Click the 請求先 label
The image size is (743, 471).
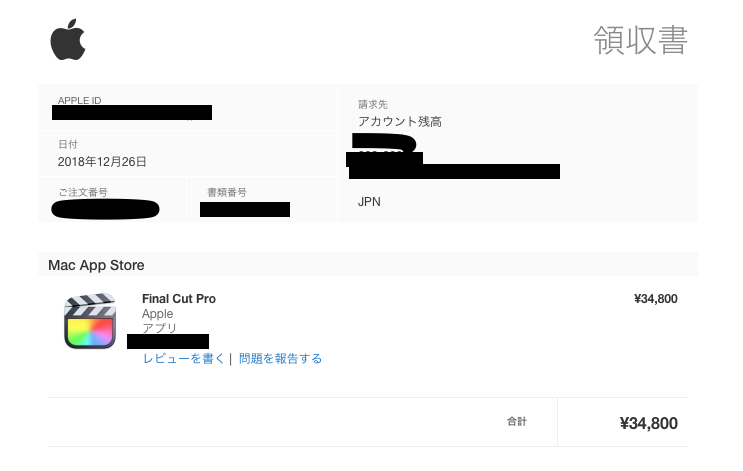click(x=373, y=104)
